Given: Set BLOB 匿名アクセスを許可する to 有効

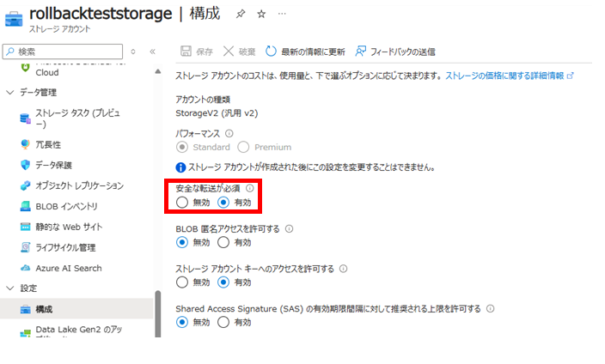Looking at the screenshot, I should 223,243.
